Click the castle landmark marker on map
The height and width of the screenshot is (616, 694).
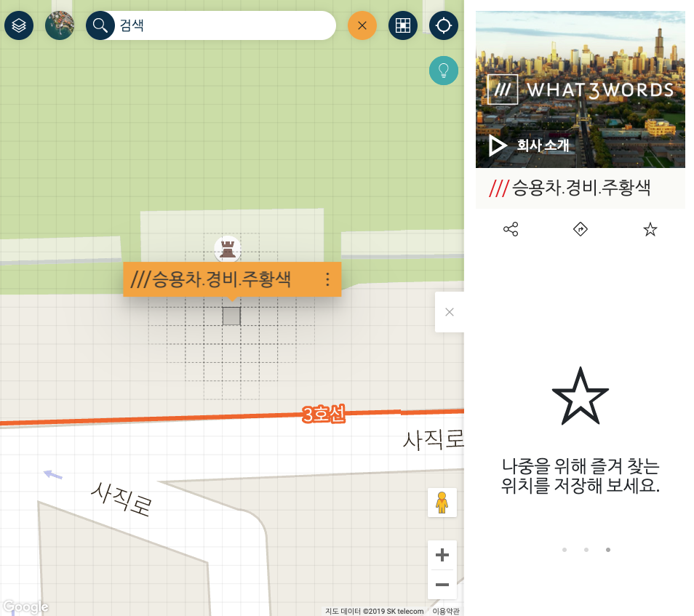pos(228,249)
